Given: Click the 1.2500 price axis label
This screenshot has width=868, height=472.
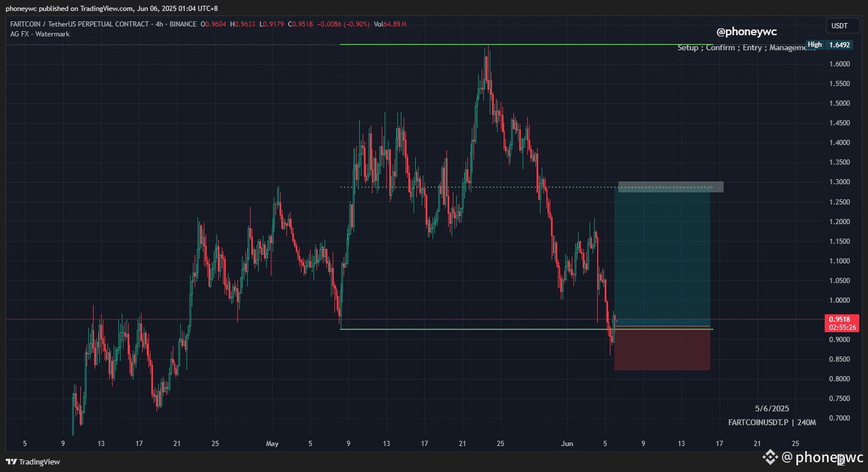Looking at the screenshot, I should [840, 202].
